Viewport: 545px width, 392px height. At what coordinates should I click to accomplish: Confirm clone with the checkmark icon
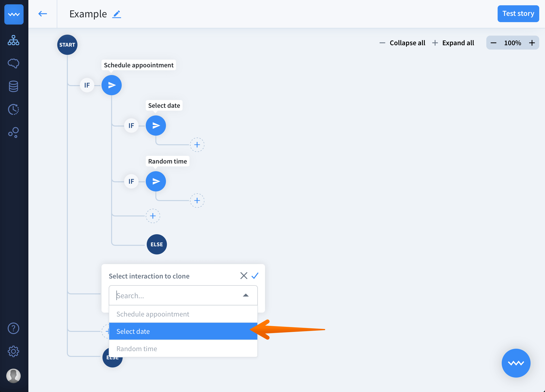[x=255, y=276]
